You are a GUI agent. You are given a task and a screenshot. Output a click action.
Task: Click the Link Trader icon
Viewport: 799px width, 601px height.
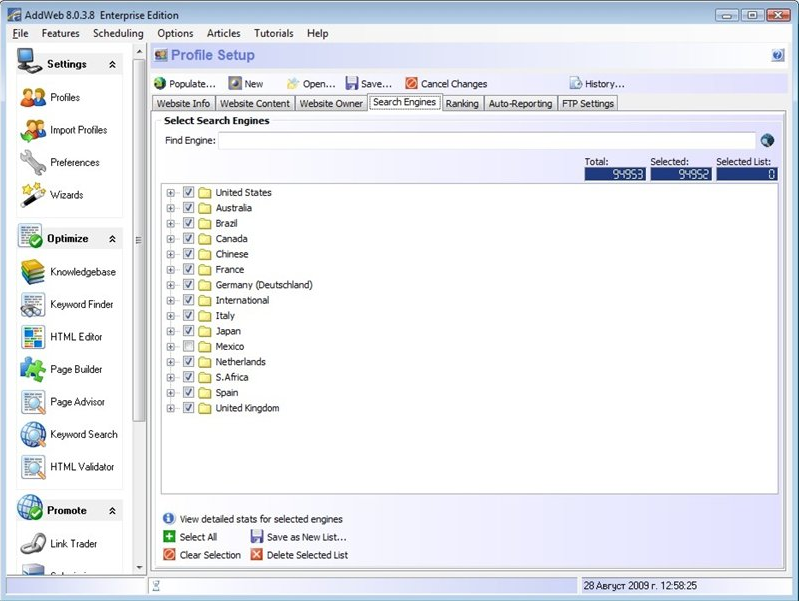tap(33, 544)
